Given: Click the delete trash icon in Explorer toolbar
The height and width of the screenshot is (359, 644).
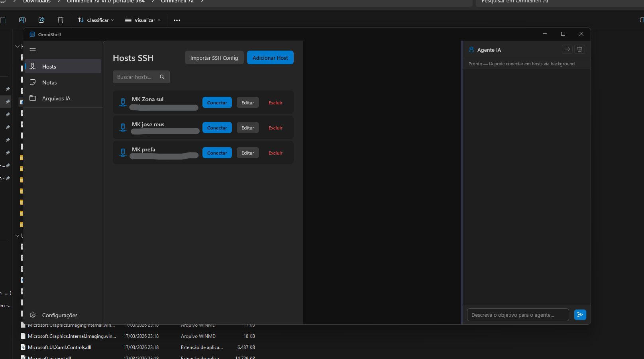Looking at the screenshot, I should click(60, 20).
